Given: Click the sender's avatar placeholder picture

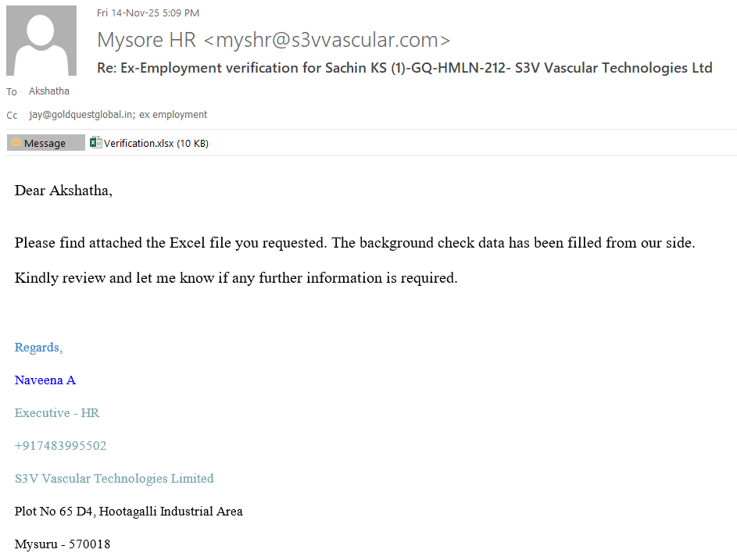Looking at the screenshot, I should (x=41, y=41).
